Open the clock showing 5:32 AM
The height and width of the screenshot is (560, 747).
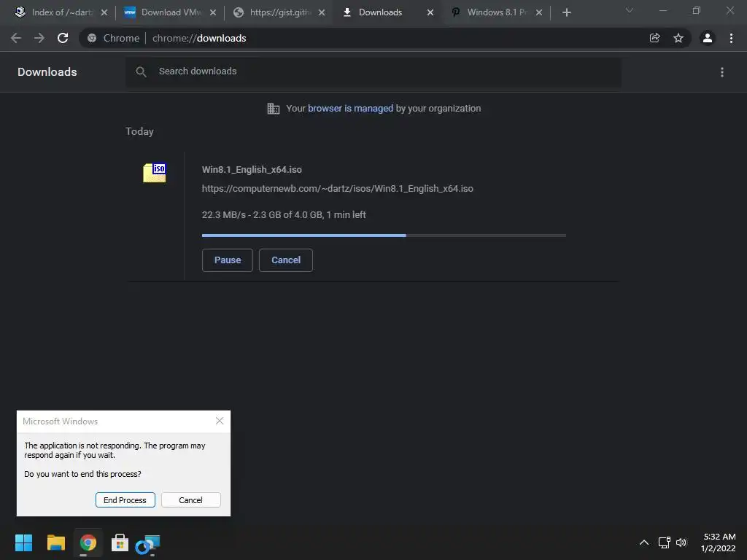point(719,542)
